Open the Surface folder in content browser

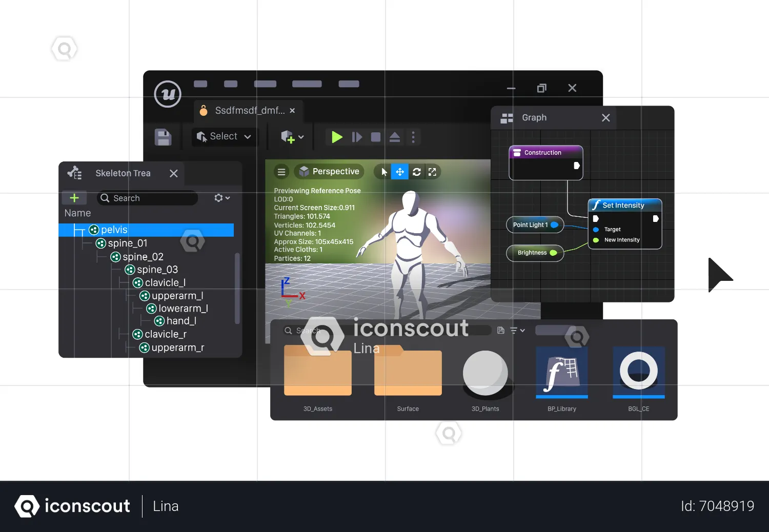click(x=408, y=373)
